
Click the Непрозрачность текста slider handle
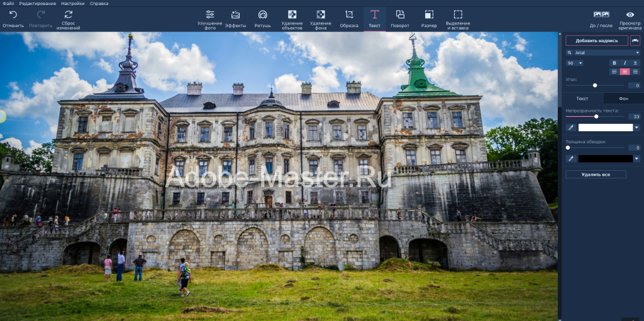pos(596,117)
